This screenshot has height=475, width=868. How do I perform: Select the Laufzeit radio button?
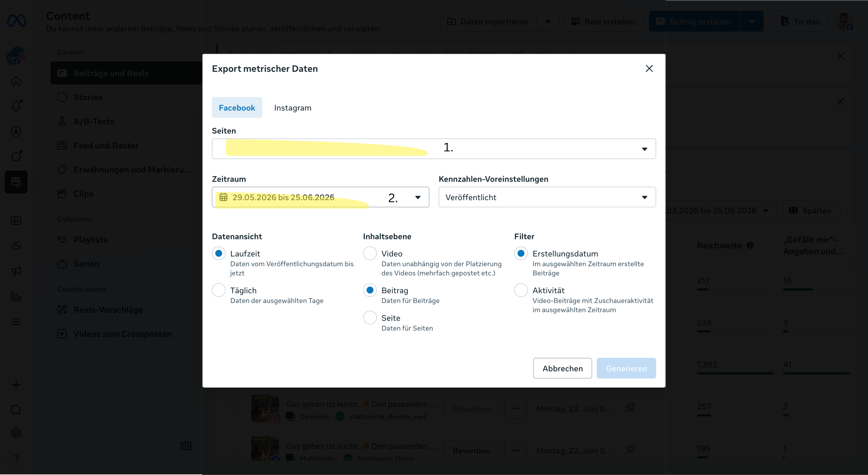219,253
